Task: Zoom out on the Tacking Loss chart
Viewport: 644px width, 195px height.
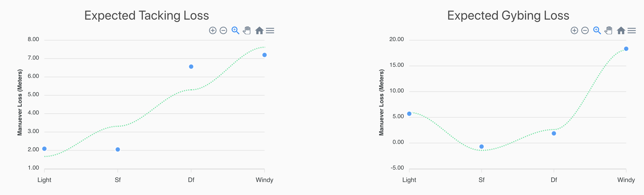Action: point(223,30)
